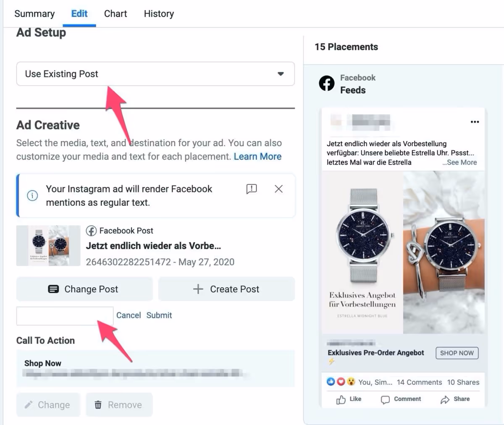Open the Chart tab
The image size is (504, 425).
(x=115, y=13)
